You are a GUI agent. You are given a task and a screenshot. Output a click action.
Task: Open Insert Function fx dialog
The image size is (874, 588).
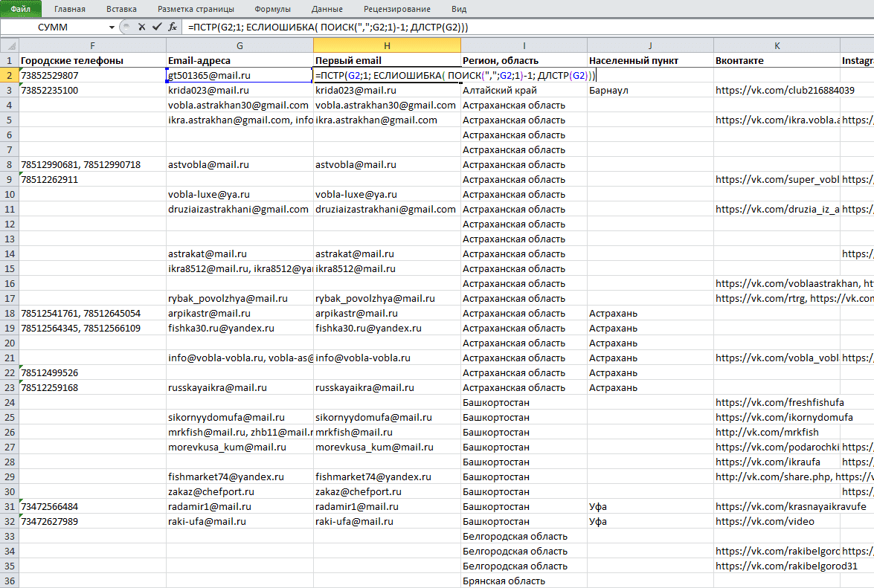173,27
